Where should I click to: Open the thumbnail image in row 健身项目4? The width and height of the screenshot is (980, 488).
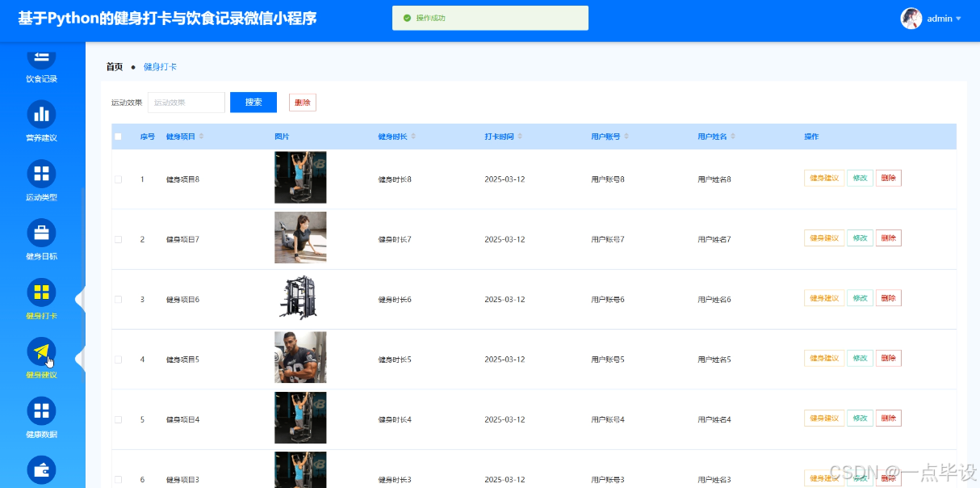pos(300,418)
